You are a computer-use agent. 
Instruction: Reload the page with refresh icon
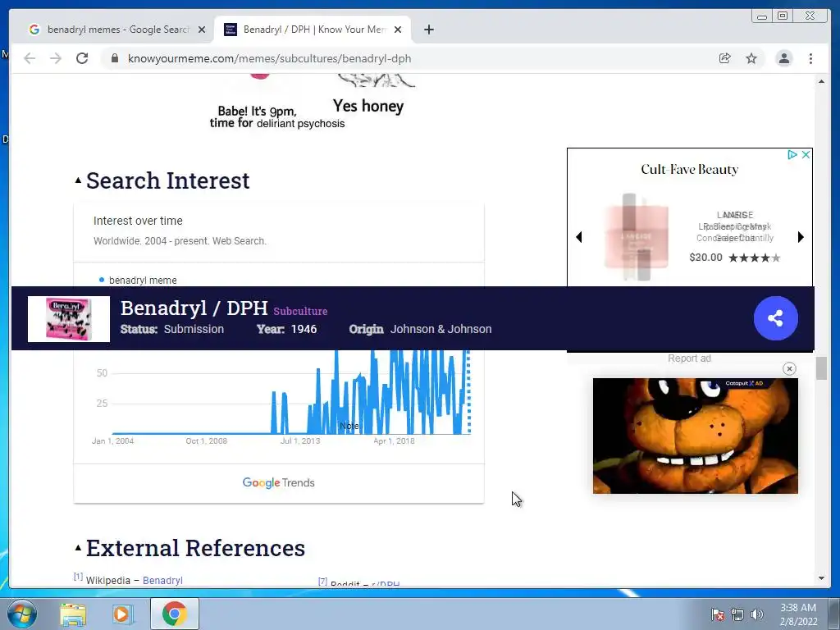click(82, 58)
